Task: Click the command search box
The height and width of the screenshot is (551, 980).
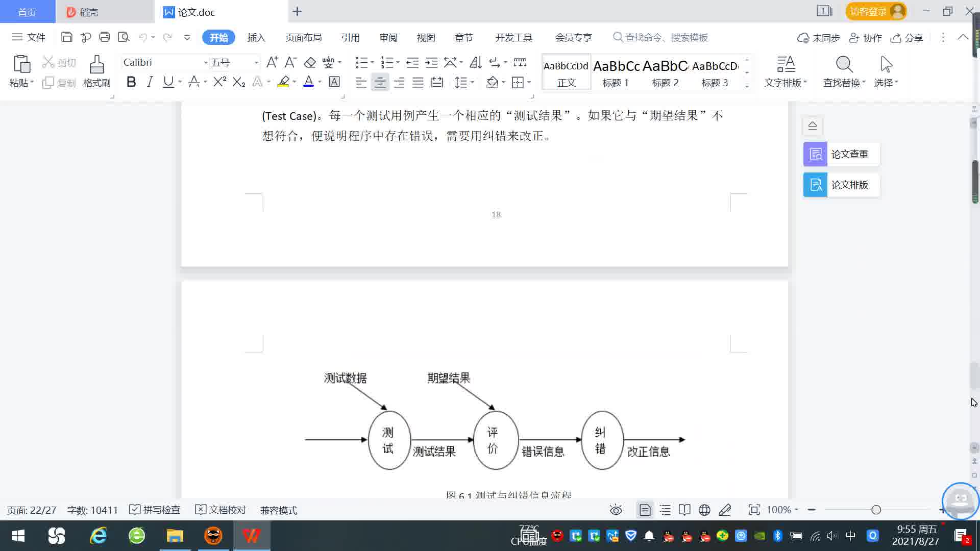Action: point(661,37)
